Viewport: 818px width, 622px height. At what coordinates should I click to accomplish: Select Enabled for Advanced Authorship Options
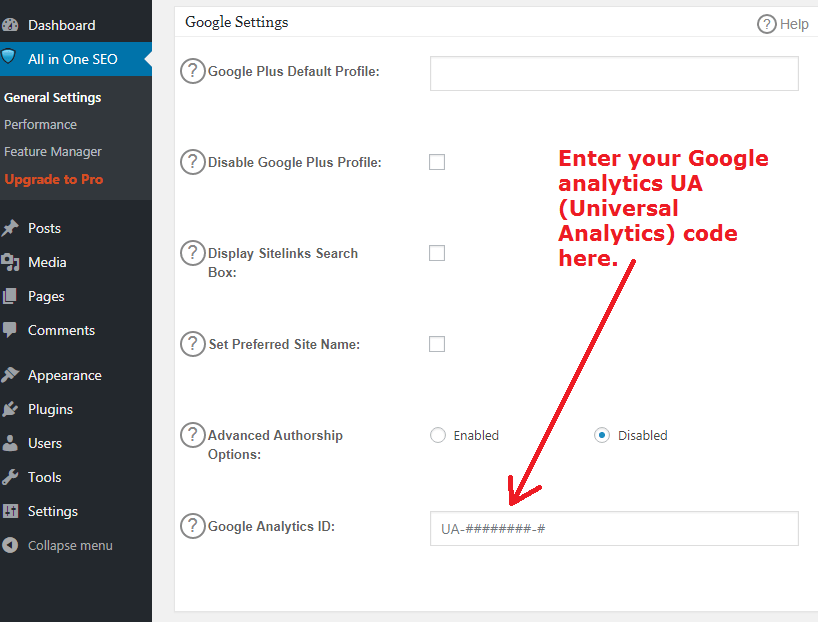click(x=438, y=435)
